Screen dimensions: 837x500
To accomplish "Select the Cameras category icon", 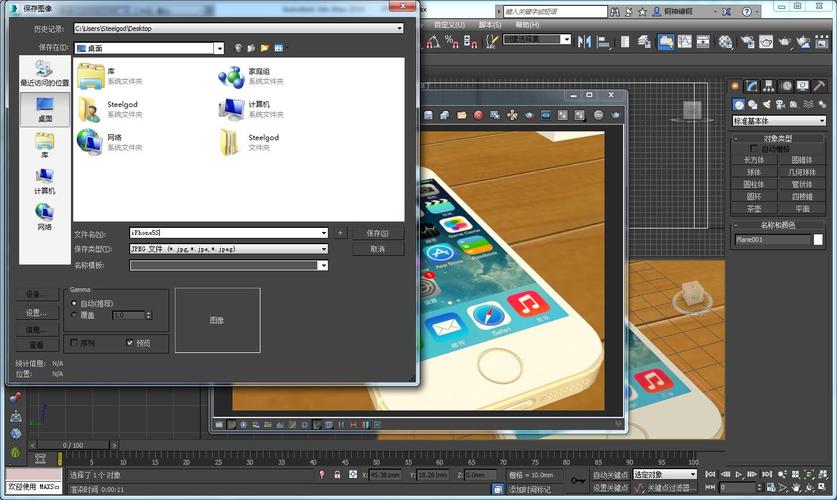I will (x=780, y=105).
